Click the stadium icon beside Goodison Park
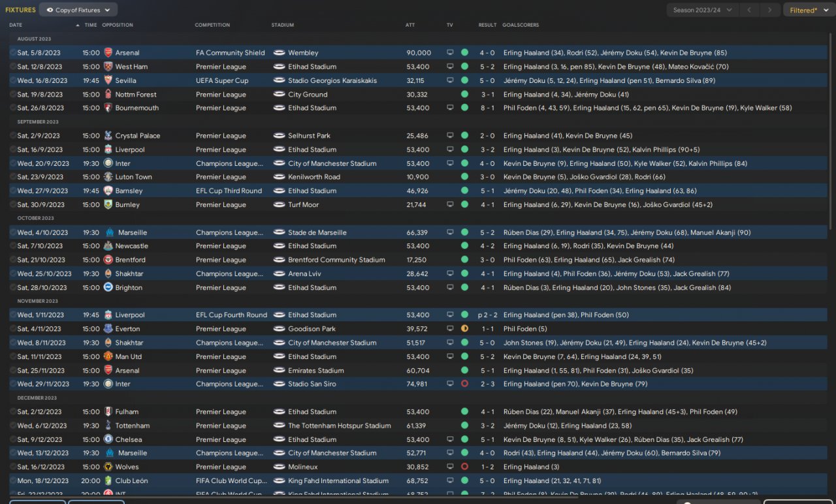 click(x=279, y=329)
